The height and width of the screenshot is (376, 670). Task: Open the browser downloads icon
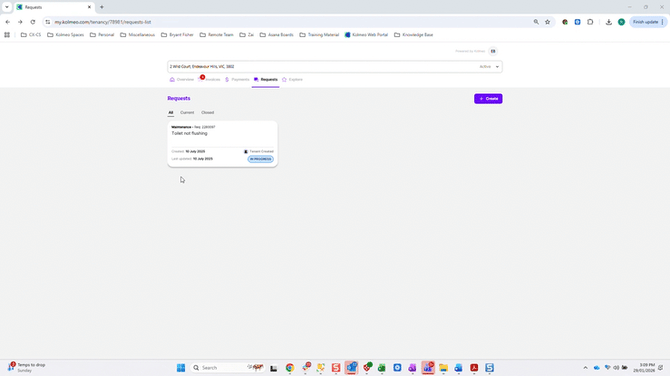click(608, 22)
